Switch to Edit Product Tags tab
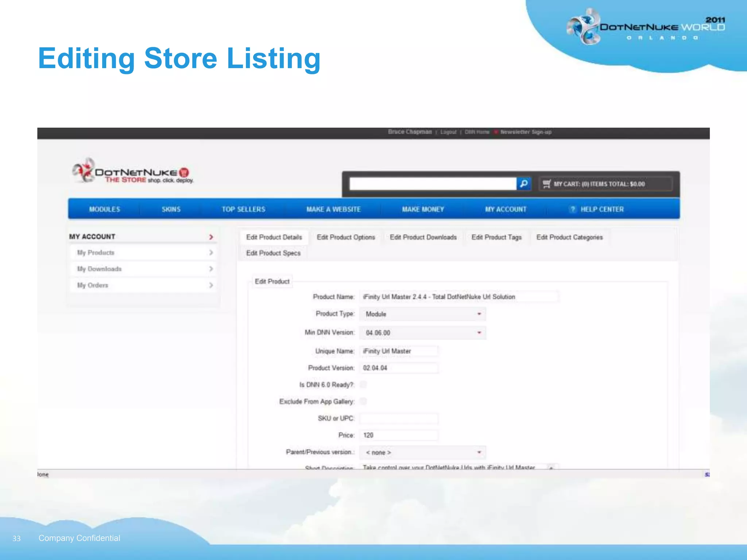 point(496,237)
